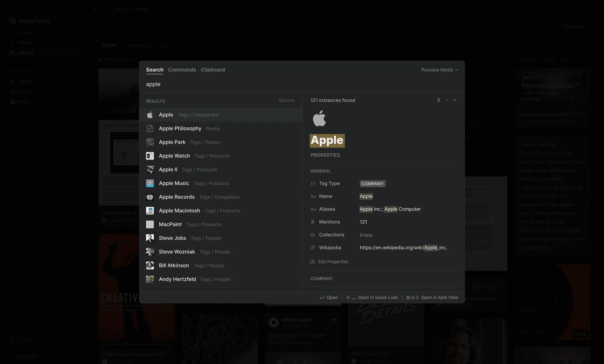Select Inbox in the background sidebar
The width and height of the screenshot is (604, 364).
tap(24, 42)
